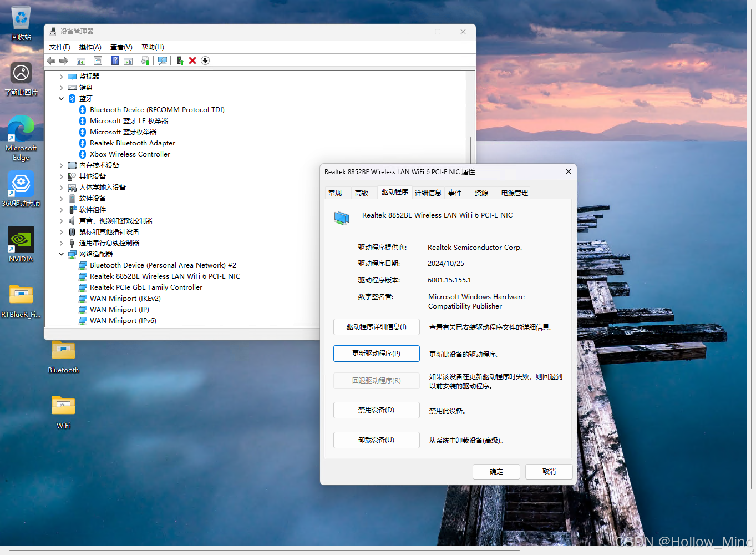Expand the 其他设备 category
This screenshot has height=555, width=756.
click(61, 176)
